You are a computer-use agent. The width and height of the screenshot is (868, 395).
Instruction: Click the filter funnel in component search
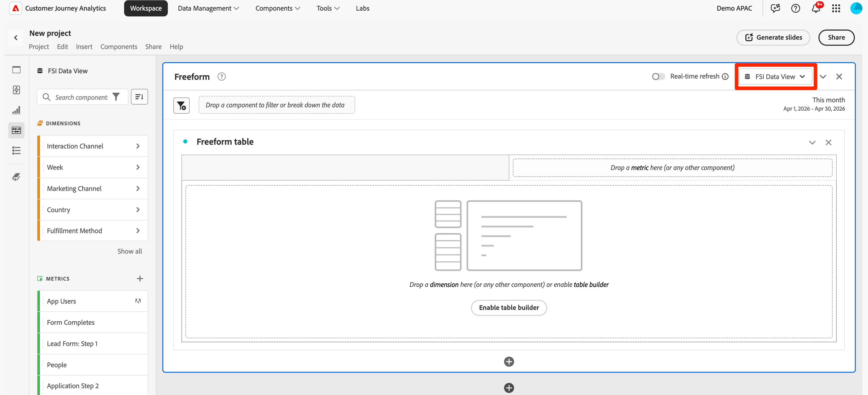pyautogui.click(x=116, y=97)
